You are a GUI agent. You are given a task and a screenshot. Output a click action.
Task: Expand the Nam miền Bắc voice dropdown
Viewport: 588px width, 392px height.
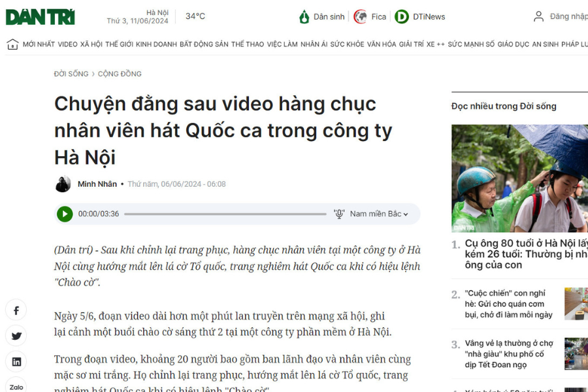point(379,214)
